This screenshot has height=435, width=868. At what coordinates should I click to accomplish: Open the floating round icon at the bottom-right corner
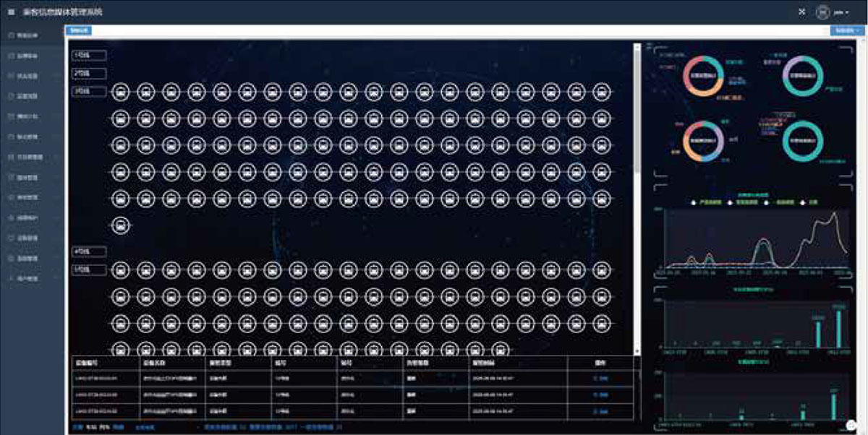click(x=851, y=426)
